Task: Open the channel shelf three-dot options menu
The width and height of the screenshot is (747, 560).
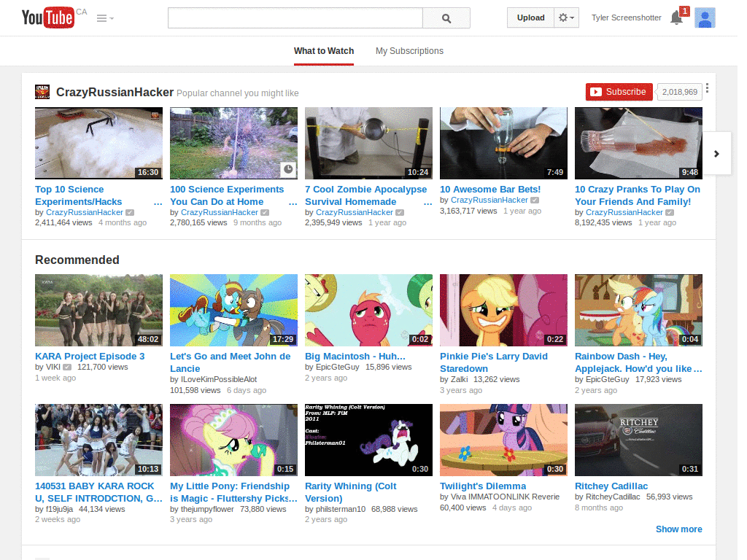Action: pyautogui.click(x=707, y=88)
